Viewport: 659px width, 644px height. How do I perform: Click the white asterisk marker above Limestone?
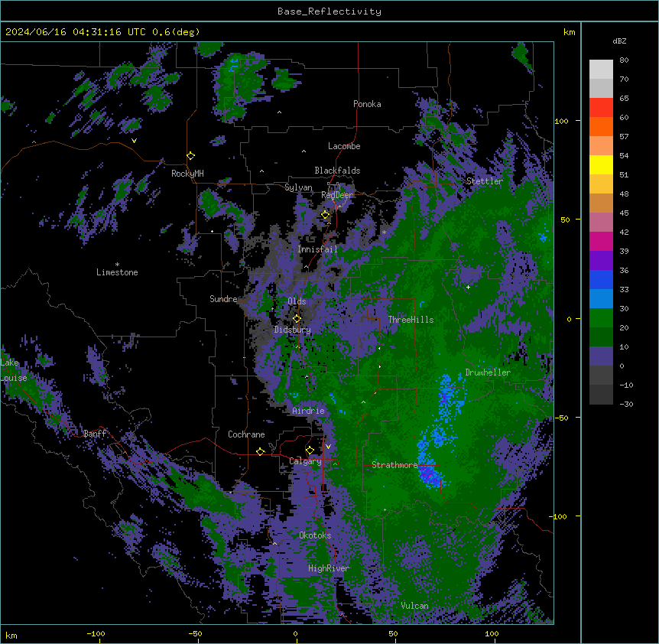coord(117,265)
